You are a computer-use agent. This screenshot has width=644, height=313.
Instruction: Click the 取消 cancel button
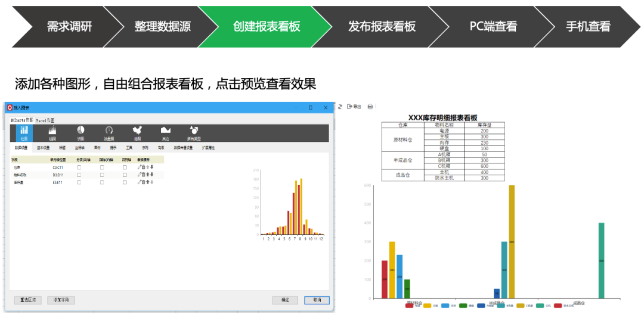[x=317, y=300]
